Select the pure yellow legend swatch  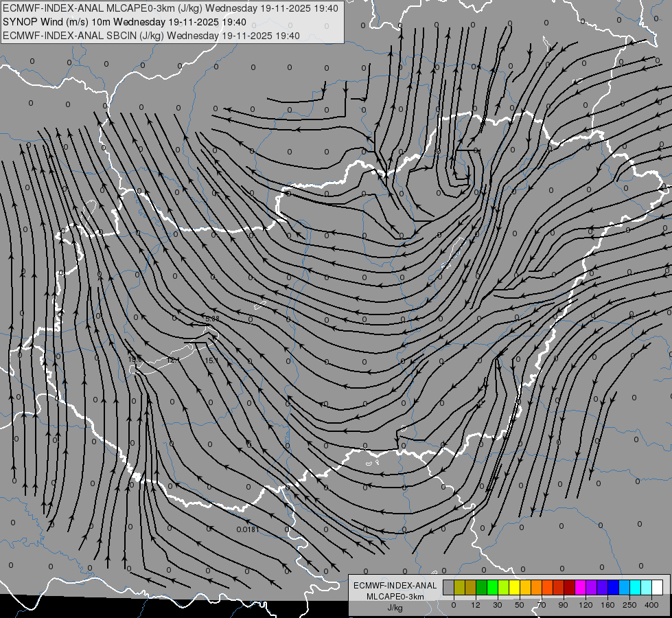pos(515,587)
